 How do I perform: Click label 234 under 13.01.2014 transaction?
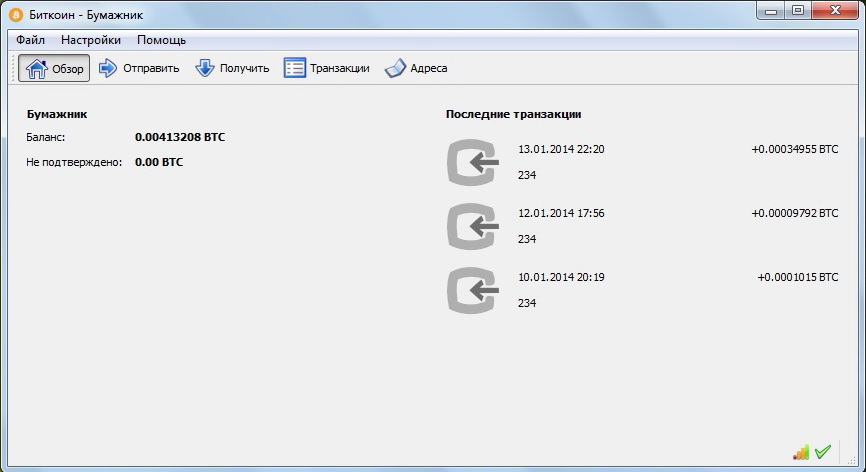[x=527, y=175]
